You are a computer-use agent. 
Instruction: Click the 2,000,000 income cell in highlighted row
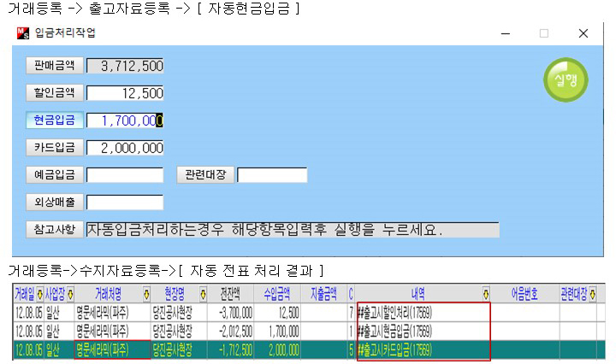click(x=277, y=349)
